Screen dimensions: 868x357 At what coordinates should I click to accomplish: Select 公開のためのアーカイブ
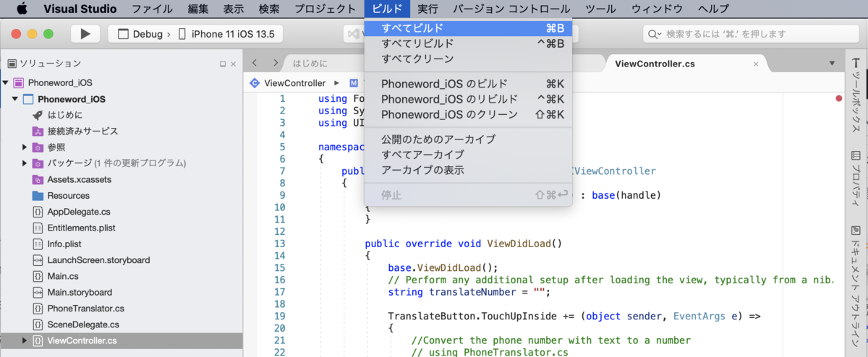coord(469,139)
